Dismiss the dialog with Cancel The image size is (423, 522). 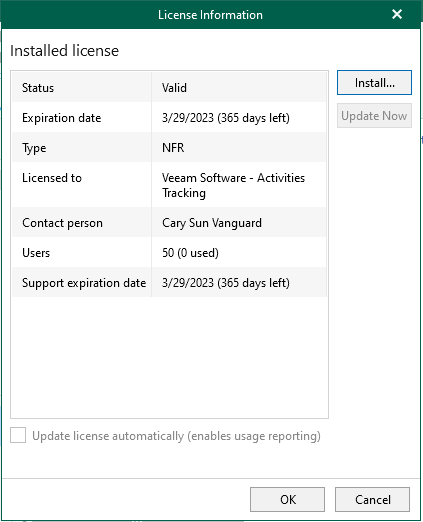[x=372, y=499]
